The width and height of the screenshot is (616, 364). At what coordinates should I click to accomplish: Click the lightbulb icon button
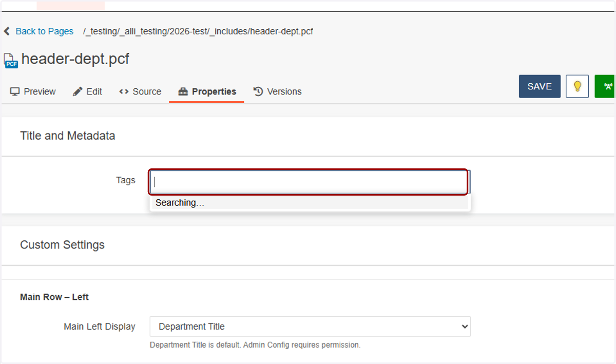click(577, 86)
